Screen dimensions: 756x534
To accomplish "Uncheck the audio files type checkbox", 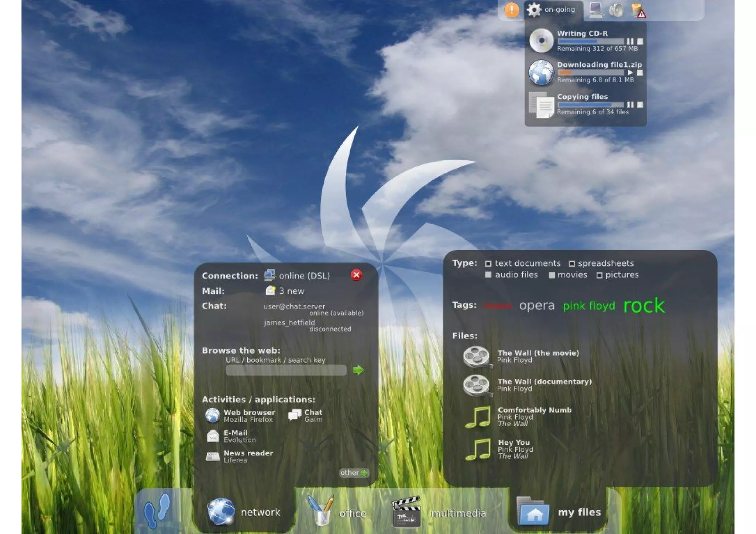I will click(x=488, y=275).
